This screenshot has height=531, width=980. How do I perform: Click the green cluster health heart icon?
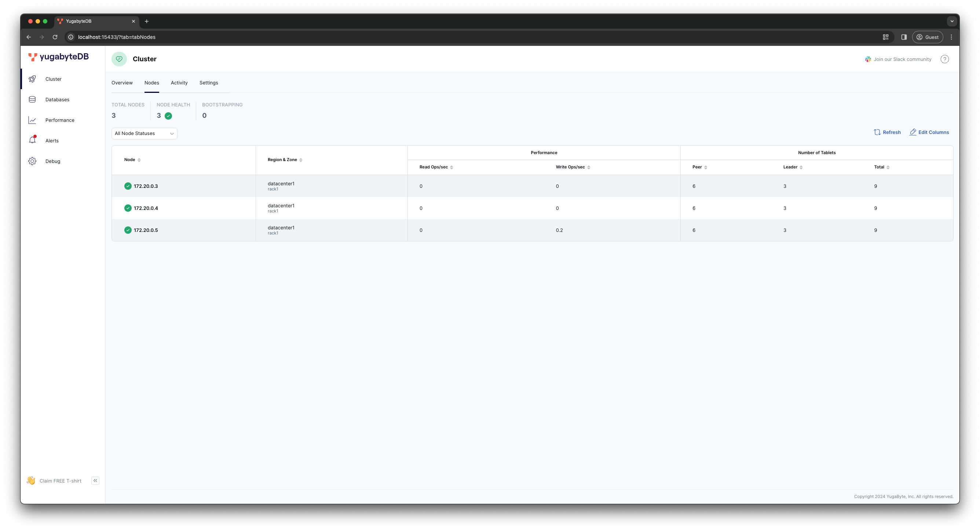coord(119,59)
